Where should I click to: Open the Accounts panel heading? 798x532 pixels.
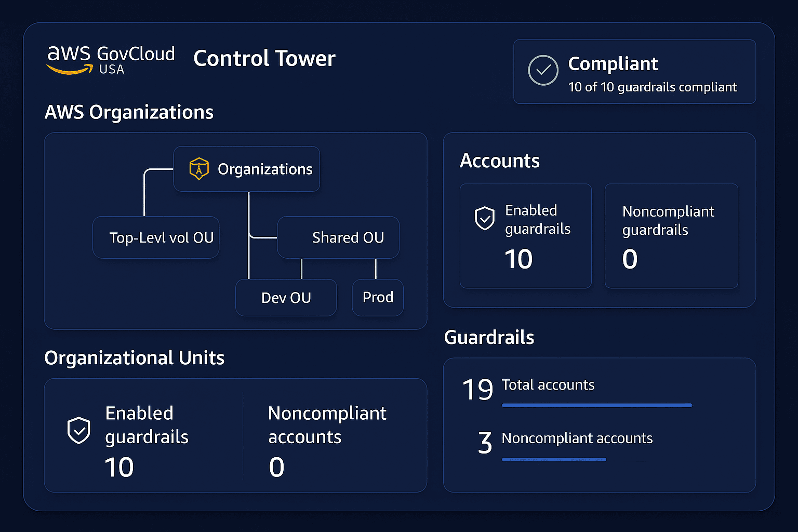coord(499,161)
